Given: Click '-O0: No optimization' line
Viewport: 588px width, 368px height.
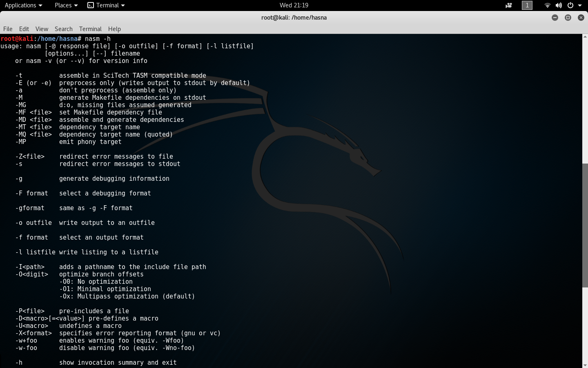Looking at the screenshot, I should click(96, 282).
